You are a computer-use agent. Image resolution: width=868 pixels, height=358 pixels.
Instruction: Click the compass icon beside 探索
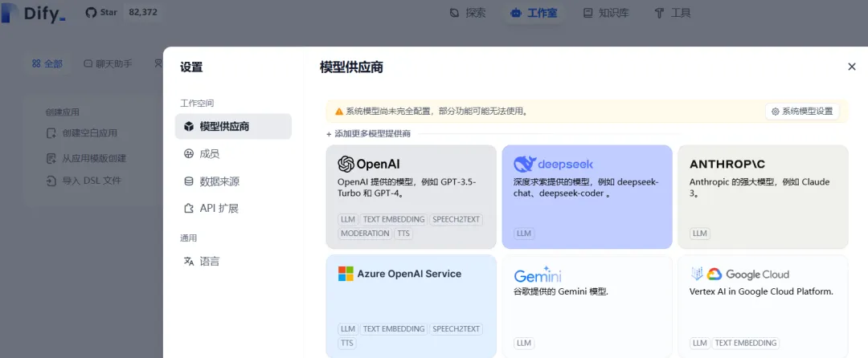454,14
